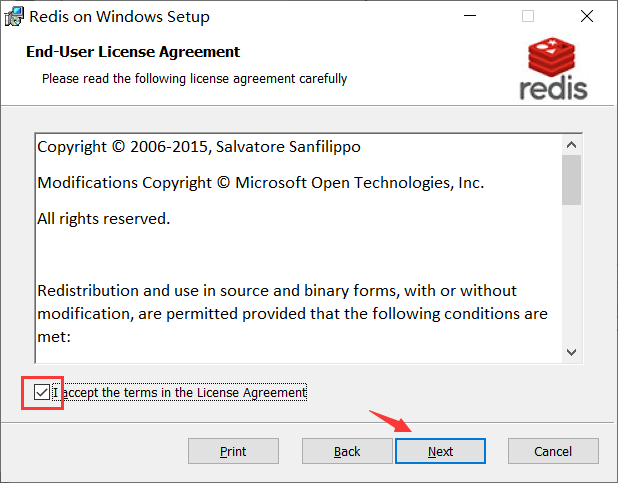Uncheck the license agreement acceptance checkbox
The image size is (618, 483).
click(x=42, y=392)
